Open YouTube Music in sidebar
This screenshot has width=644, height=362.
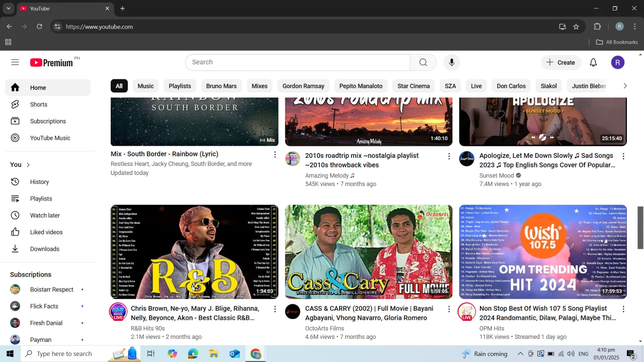coord(48,138)
